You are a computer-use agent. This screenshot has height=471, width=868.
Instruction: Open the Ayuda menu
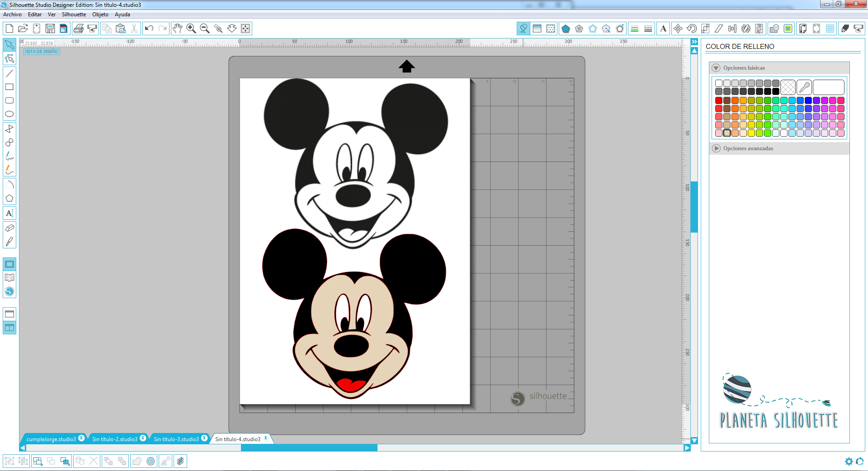pos(123,14)
